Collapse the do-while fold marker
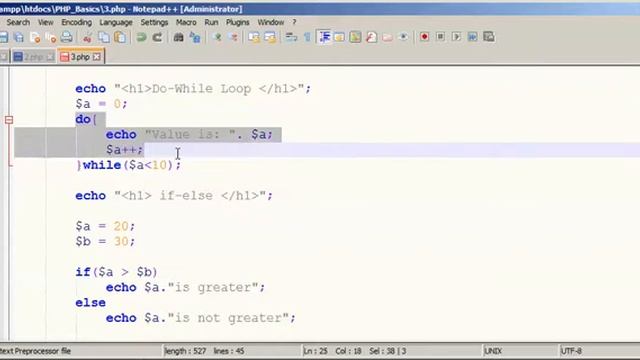The height and width of the screenshot is (360, 640). [9, 120]
